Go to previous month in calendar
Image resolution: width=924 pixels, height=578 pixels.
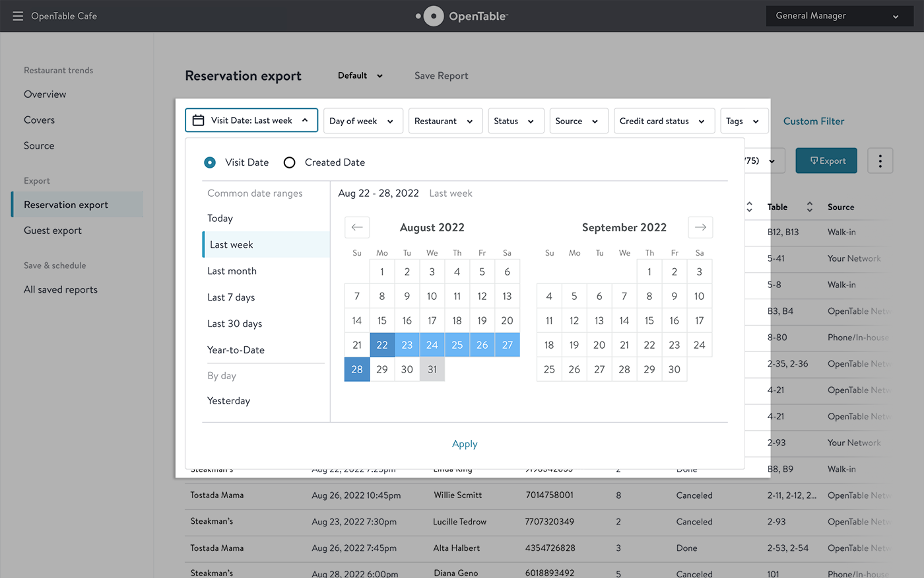tap(357, 227)
